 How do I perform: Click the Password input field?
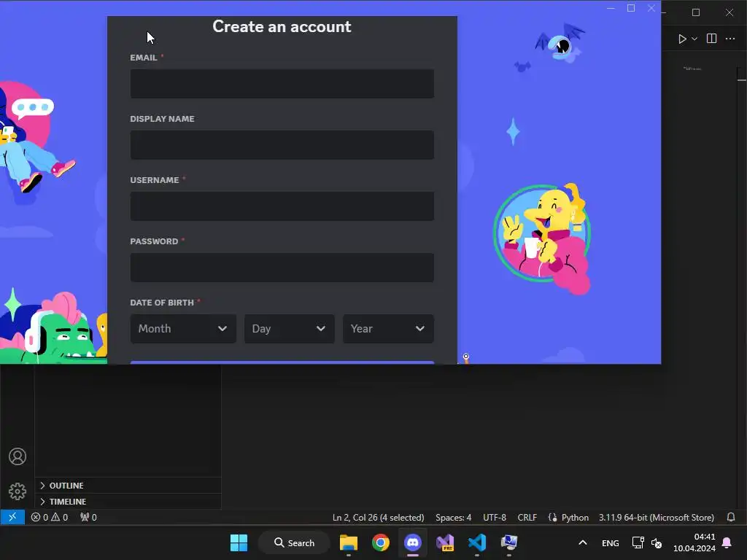point(282,268)
